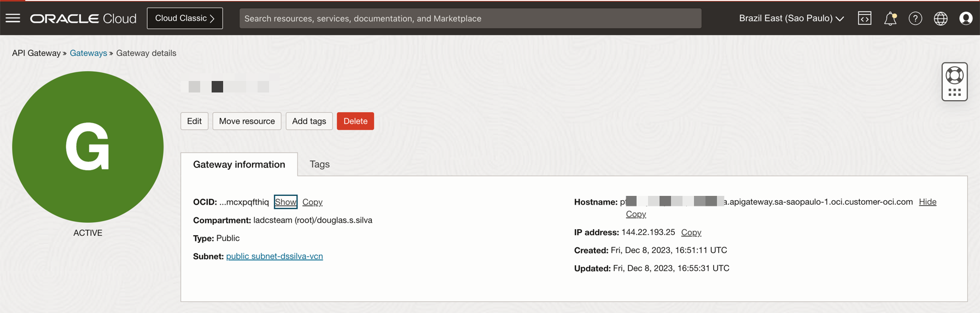Focus the search resources input field
This screenshot has width=980, height=313.
(x=470, y=19)
